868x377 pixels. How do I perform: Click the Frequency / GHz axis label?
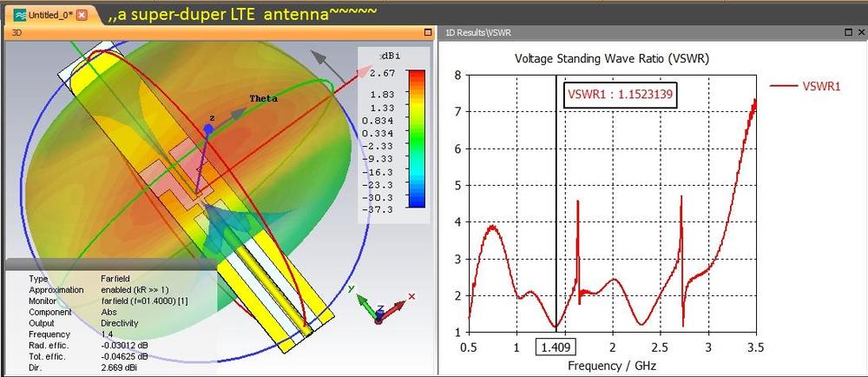pyautogui.click(x=612, y=366)
